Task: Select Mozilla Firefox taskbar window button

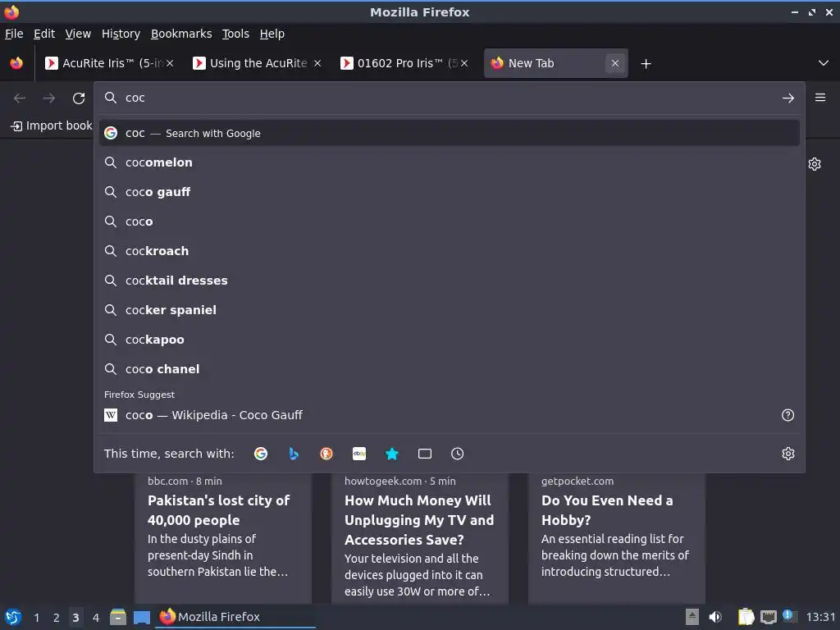Action: click(x=235, y=617)
